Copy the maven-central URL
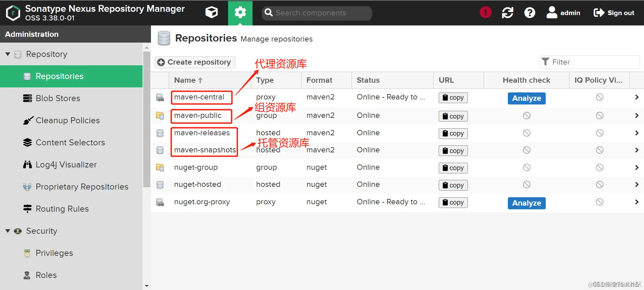Image resolution: width=644 pixels, height=290 pixels. pyautogui.click(x=453, y=98)
